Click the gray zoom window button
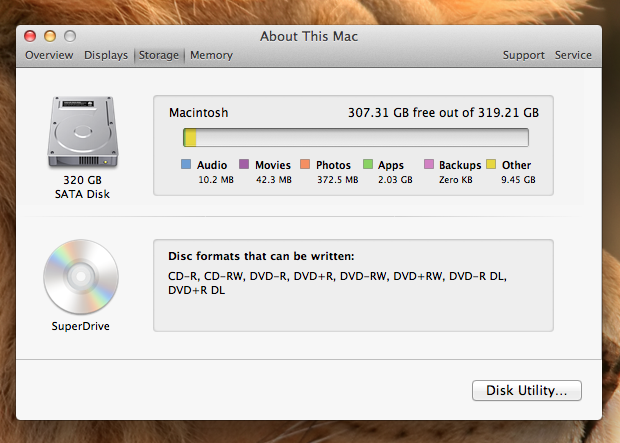620x443 pixels. point(70,36)
